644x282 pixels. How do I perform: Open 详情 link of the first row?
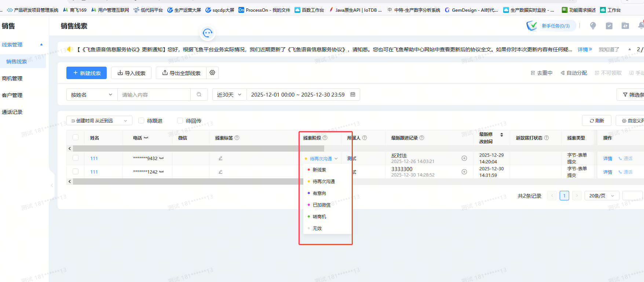pyautogui.click(x=607, y=159)
